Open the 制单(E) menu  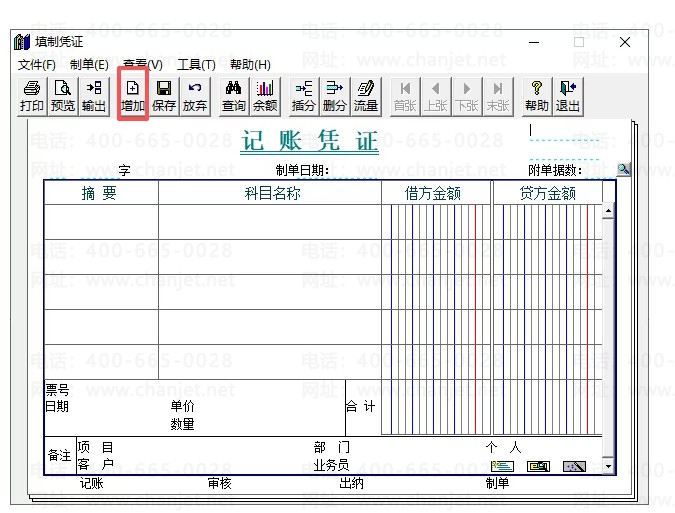[x=89, y=65]
